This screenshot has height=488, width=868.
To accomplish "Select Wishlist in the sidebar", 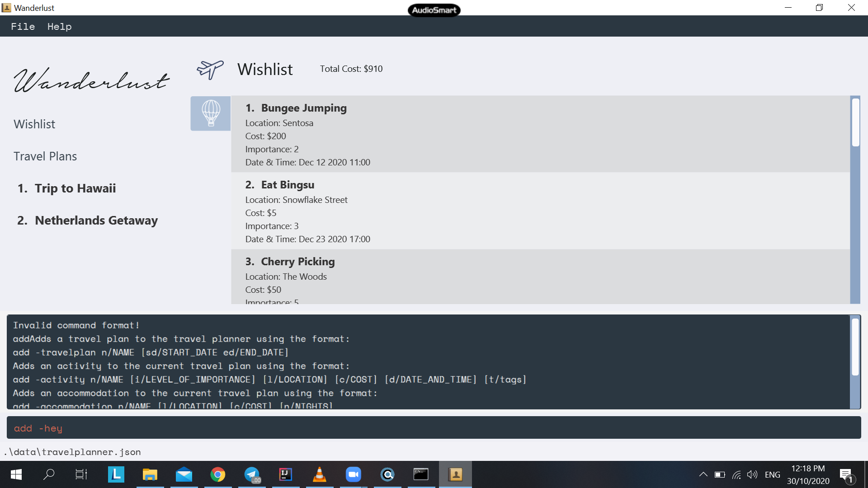I will [34, 124].
